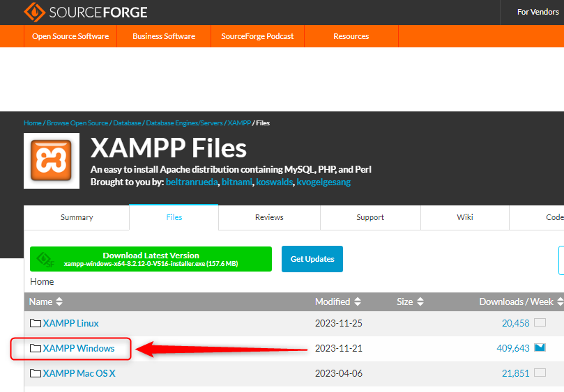Click the download chart icon for XAMPP Mac OS X

(540, 373)
